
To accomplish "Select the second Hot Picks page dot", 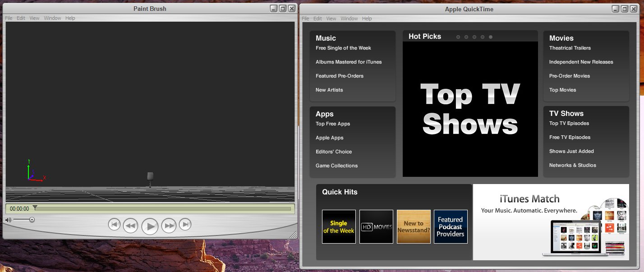I will point(466,37).
